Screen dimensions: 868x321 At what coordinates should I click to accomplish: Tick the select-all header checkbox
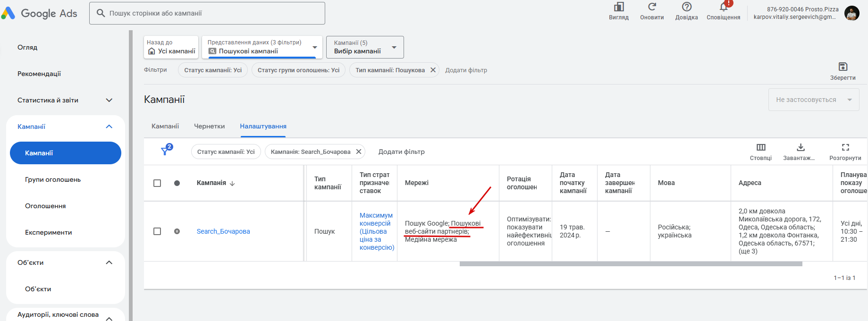click(x=157, y=183)
